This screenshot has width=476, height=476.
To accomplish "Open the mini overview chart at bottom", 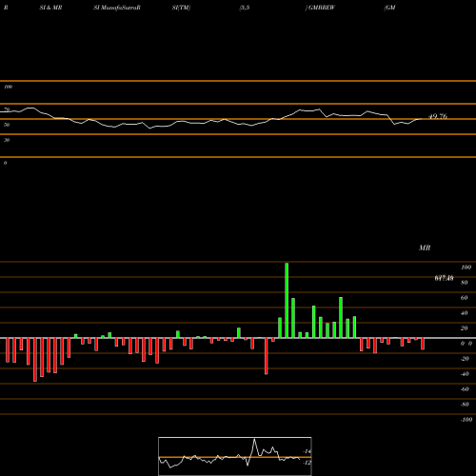I will (235, 456).
